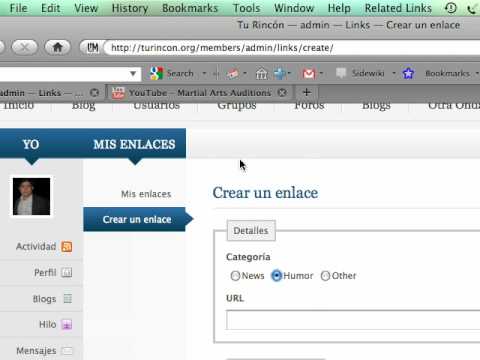480x360 pixels.
Task: Open the Help menu
Action: click(339, 8)
